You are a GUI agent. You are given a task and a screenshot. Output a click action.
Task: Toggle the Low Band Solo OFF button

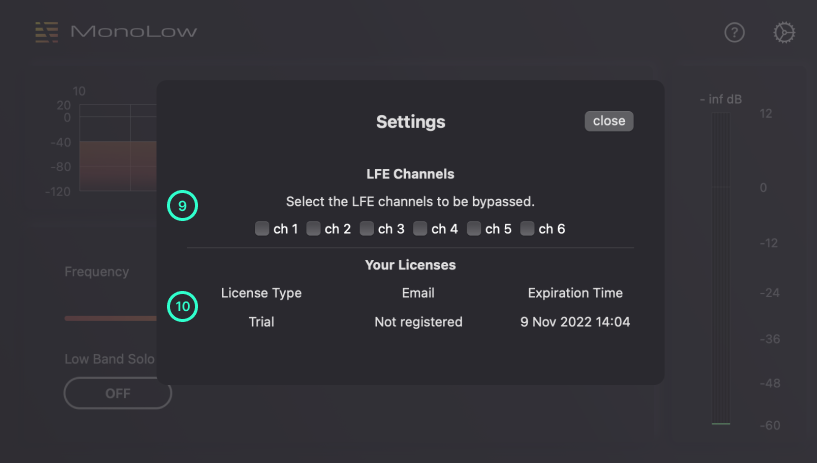[x=117, y=393]
